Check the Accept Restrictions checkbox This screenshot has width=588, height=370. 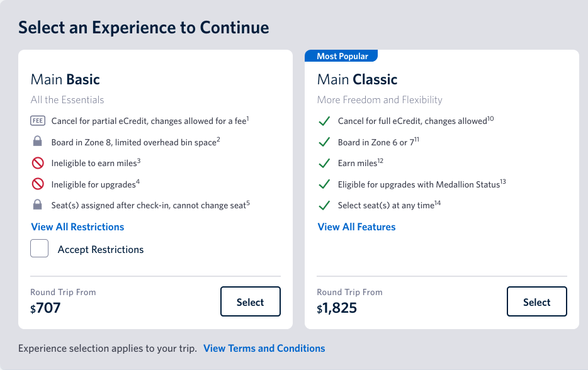pyautogui.click(x=40, y=248)
